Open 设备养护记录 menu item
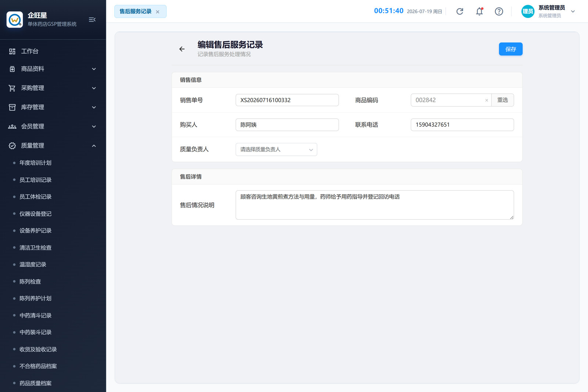 coord(35,231)
